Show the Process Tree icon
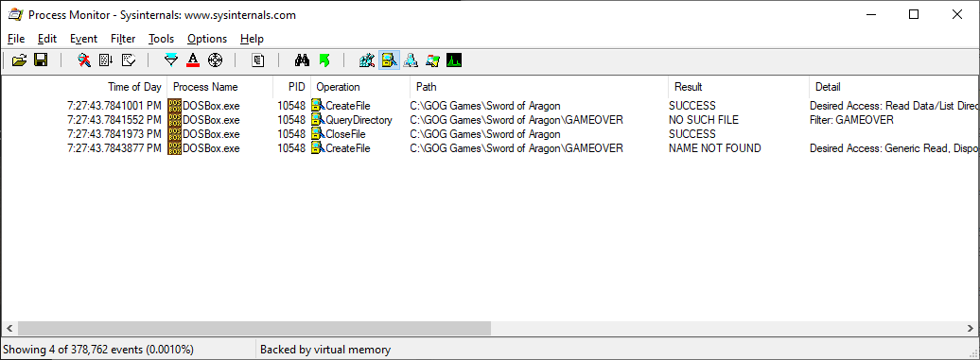 click(258, 60)
